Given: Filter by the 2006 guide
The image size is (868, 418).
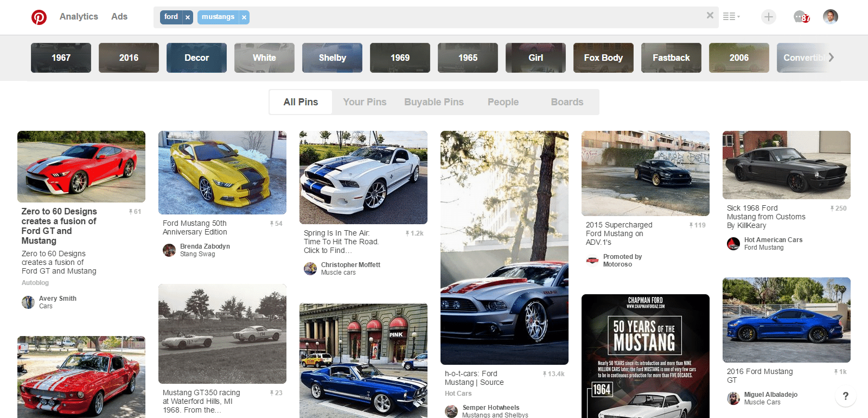Looking at the screenshot, I should [x=739, y=58].
